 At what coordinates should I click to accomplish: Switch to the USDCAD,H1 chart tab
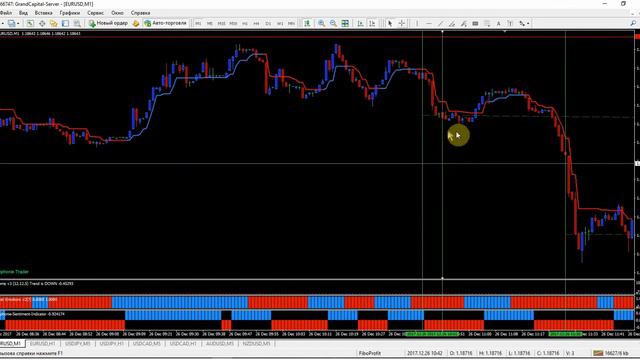(183, 344)
